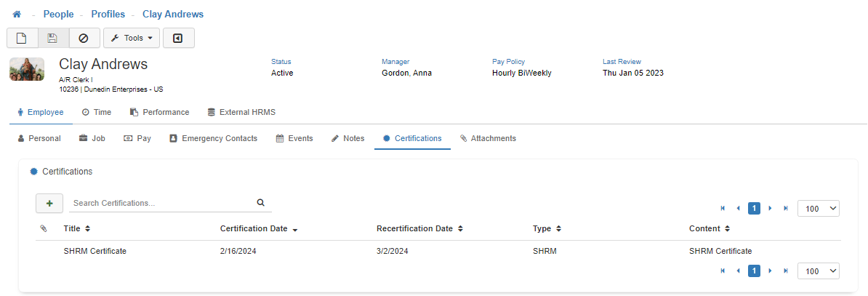The height and width of the screenshot is (296, 868).
Task: Sort by Title column header
Action: (x=76, y=228)
